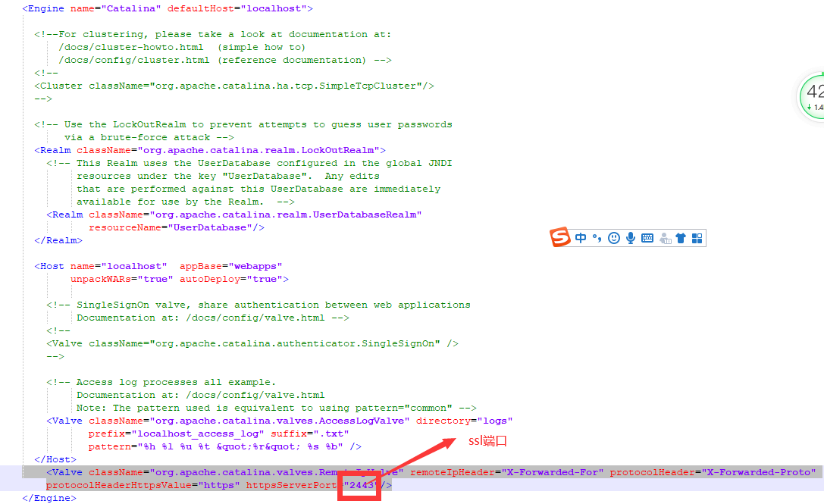Click the red ssl端口 annotation text

pos(486,440)
